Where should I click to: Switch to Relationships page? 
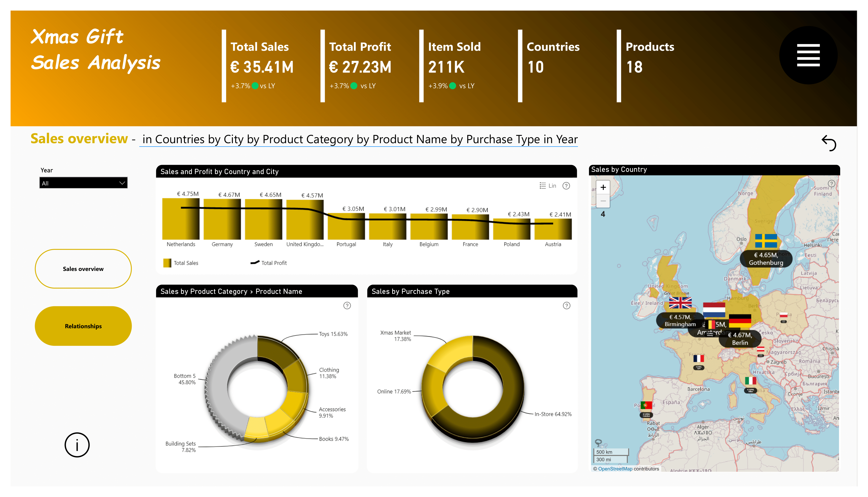(x=83, y=326)
